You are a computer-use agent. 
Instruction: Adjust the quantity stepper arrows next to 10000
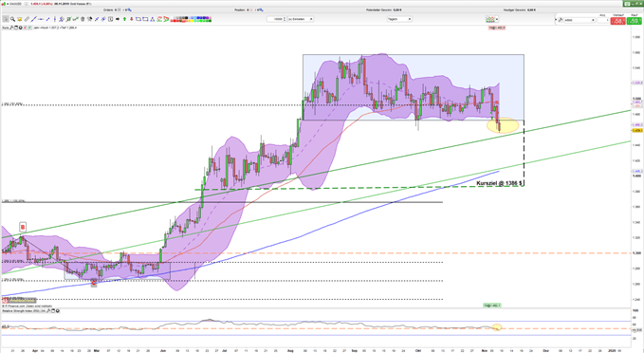[285, 19]
